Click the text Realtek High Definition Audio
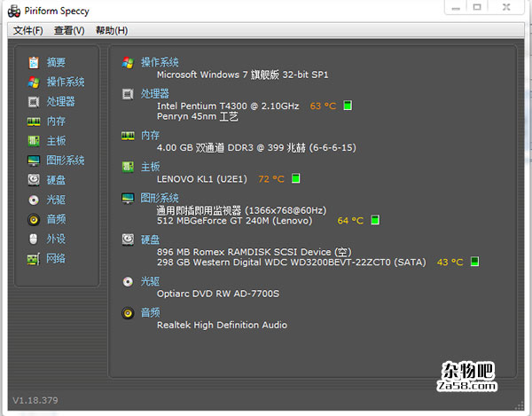Image resolution: width=532 pixels, height=416 pixels. coord(222,325)
